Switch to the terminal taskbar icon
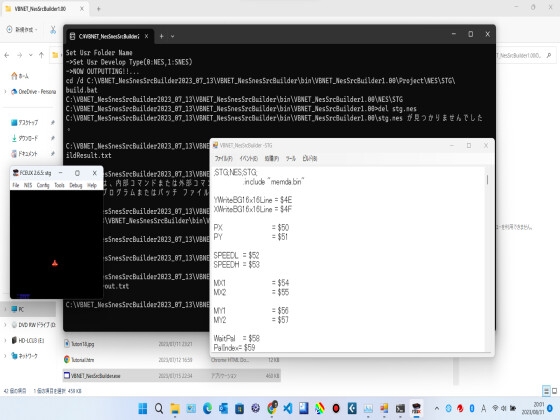 pos(400,408)
